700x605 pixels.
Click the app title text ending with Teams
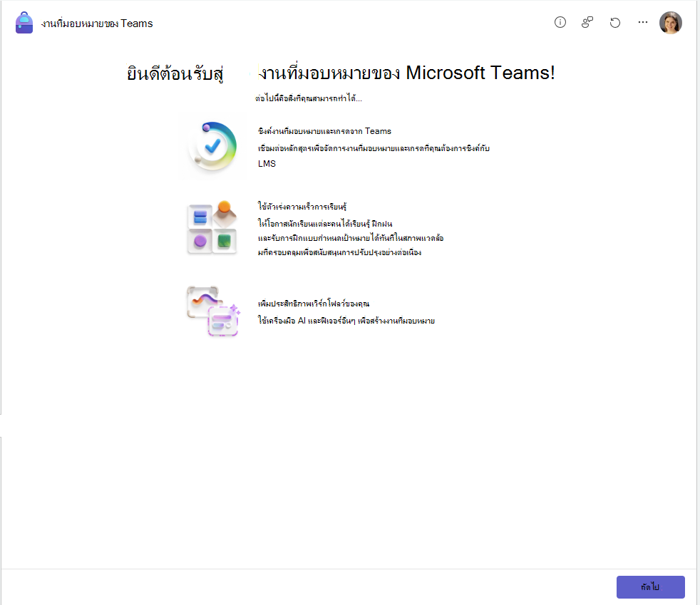point(97,24)
